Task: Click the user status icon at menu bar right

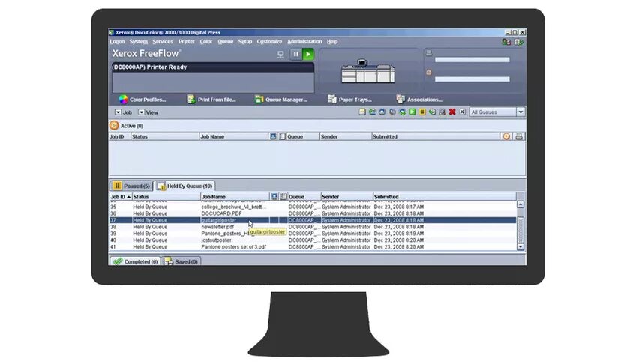Action: point(506,42)
